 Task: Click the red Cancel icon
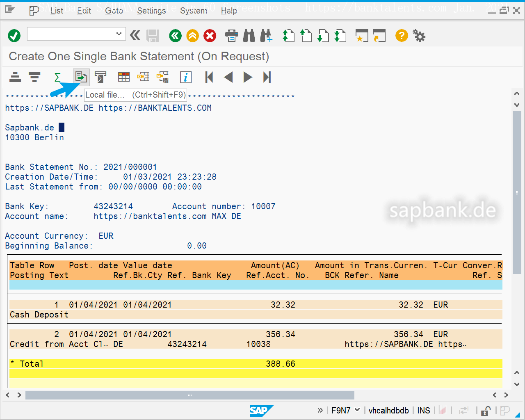click(x=210, y=36)
